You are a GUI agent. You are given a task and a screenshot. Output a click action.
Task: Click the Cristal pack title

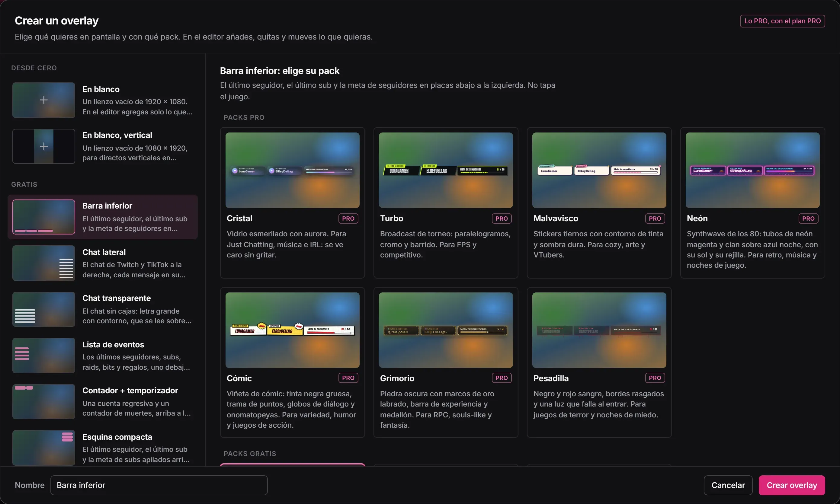[239, 219]
